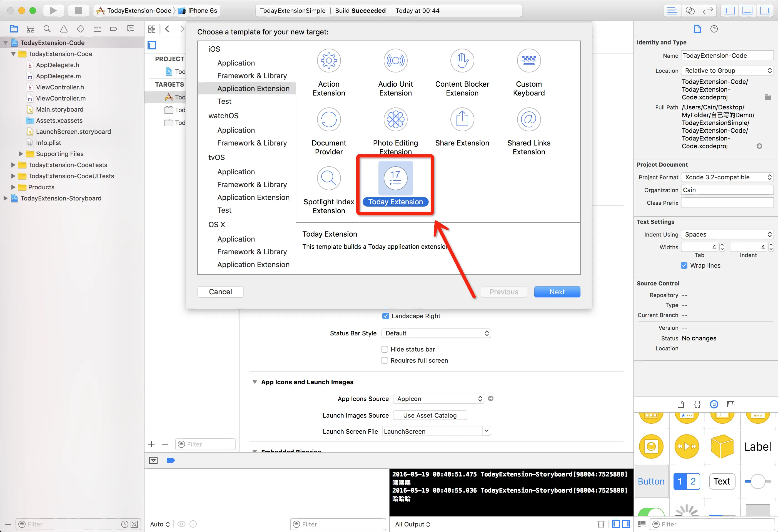Image resolution: width=778 pixels, height=532 pixels.
Task: Open the Status Bar Style dropdown
Action: [436, 333]
